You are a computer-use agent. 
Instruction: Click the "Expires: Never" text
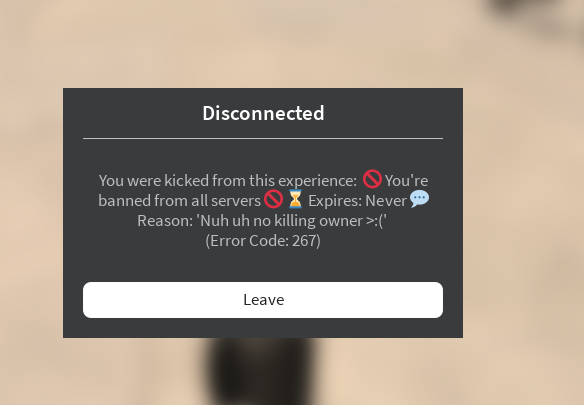358,201
